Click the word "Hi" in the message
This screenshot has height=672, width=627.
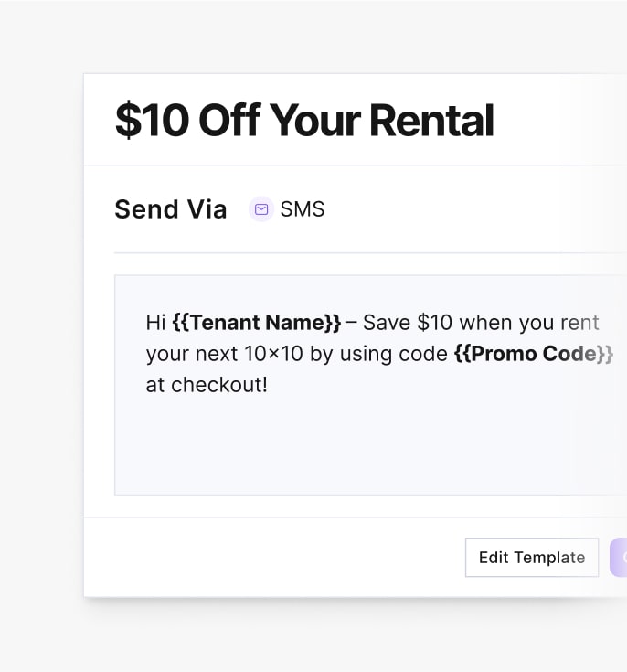[x=155, y=322]
